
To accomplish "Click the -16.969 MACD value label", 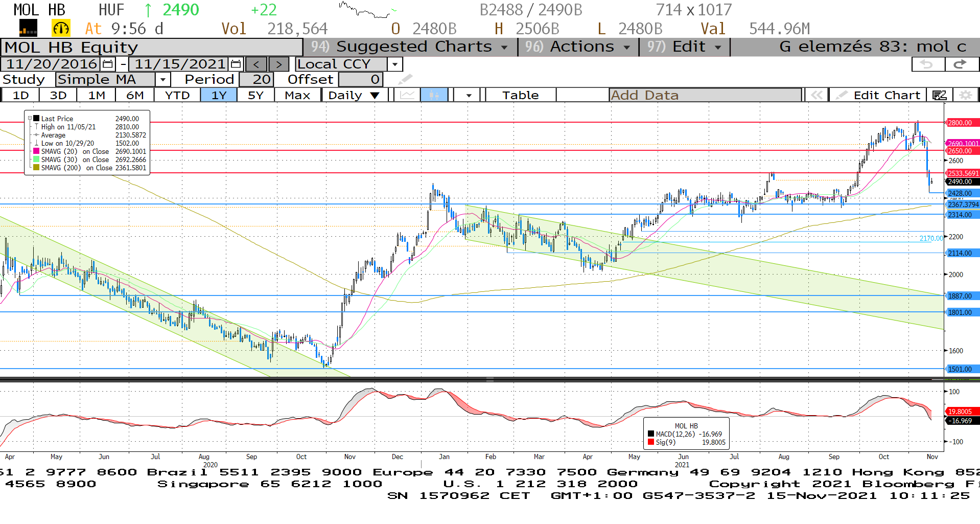I will pyautogui.click(x=963, y=421).
